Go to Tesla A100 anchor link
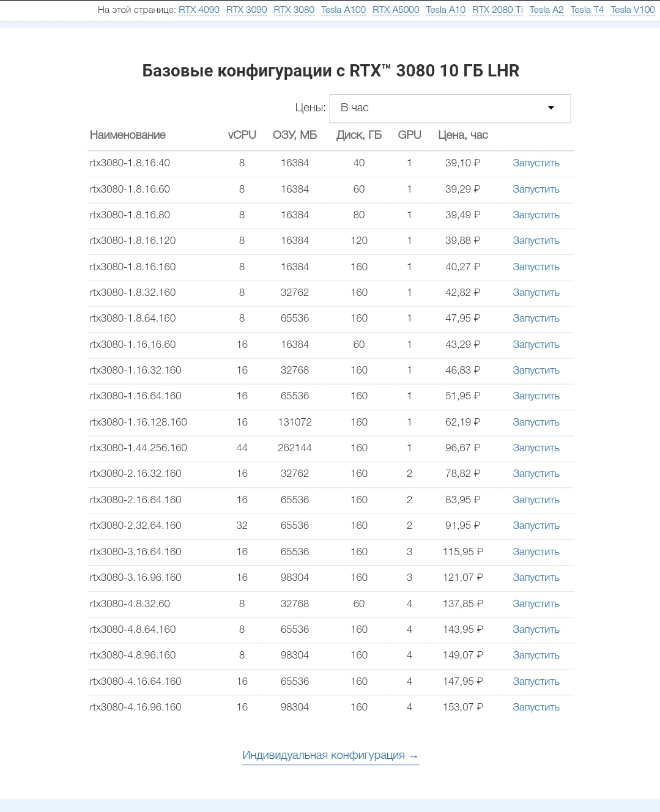Image resolution: width=660 pixels, height=812 pixels. (343, 10)
